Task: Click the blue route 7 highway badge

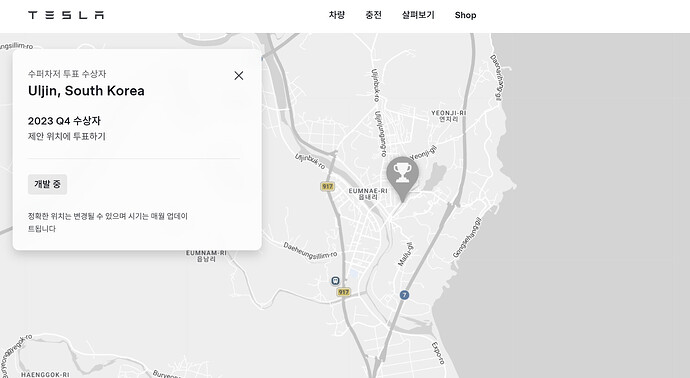Action: [x=404, y=295]
